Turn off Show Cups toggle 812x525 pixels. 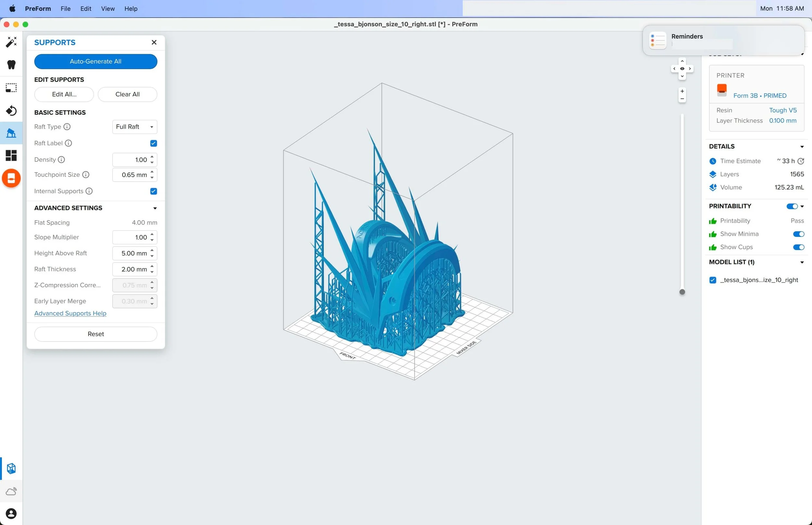pos(798,247)
